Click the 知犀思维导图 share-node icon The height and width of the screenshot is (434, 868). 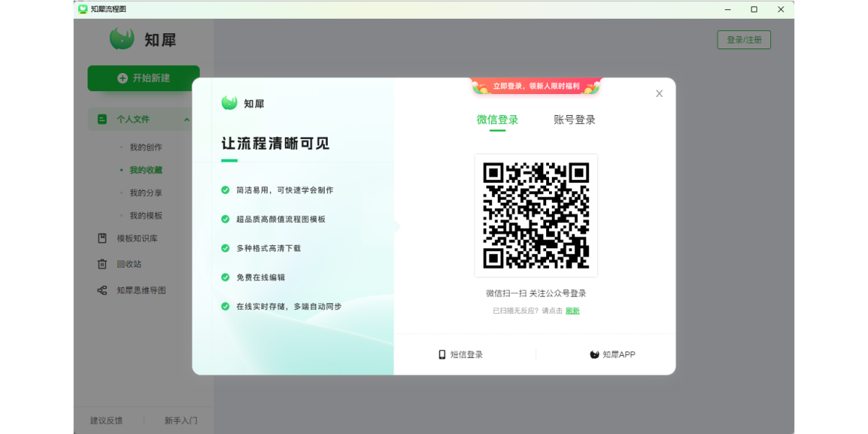(x=102, y=290)
